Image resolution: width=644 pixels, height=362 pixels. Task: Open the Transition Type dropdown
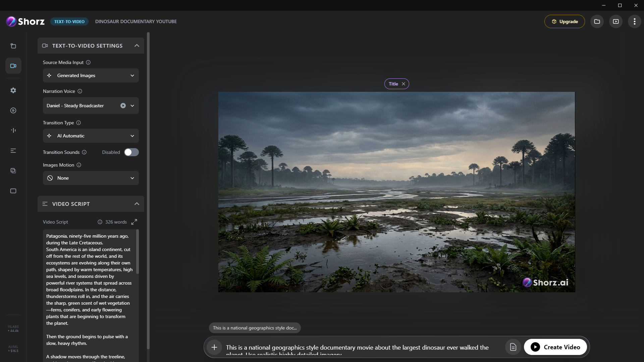pyautogui.click(x=91, y=136)
